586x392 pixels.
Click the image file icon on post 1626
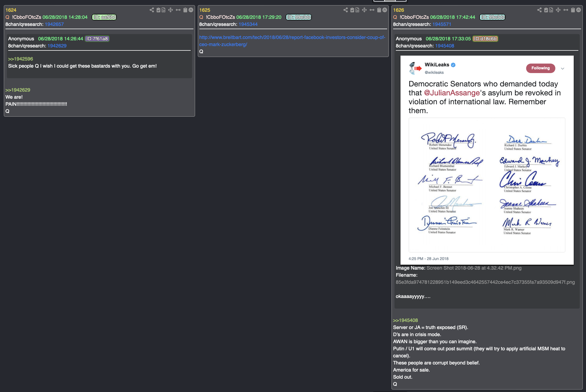pos(551,10)
